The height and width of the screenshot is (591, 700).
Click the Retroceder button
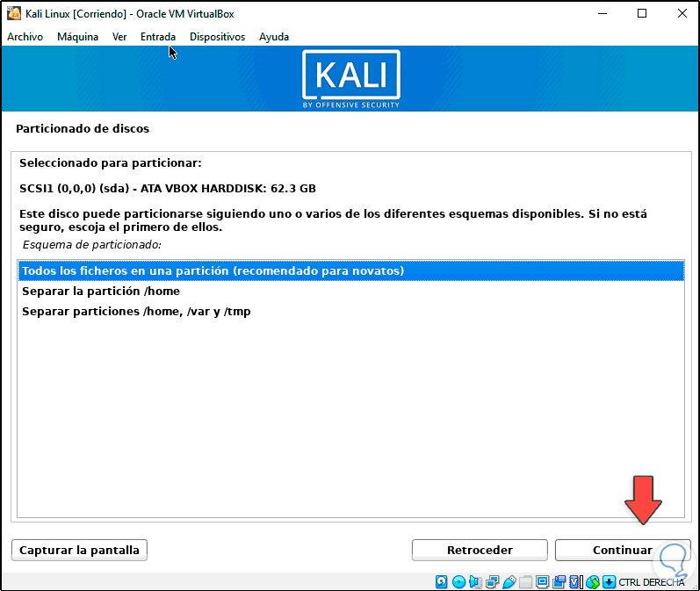[x=480, y=550]
